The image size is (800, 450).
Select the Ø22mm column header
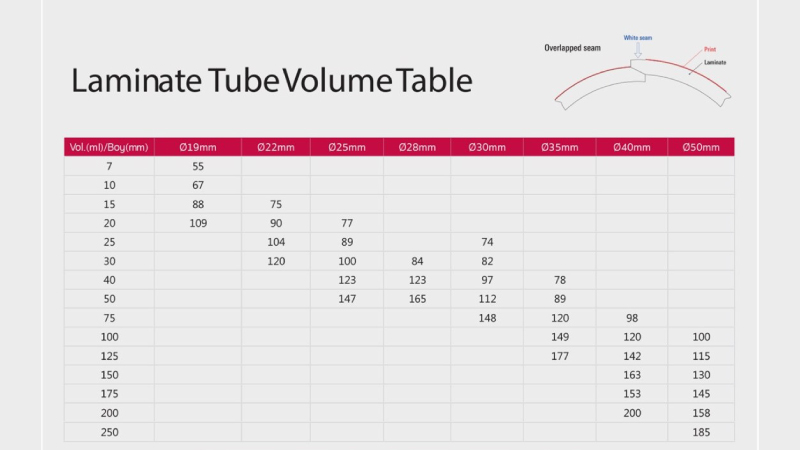pos(276,147)
